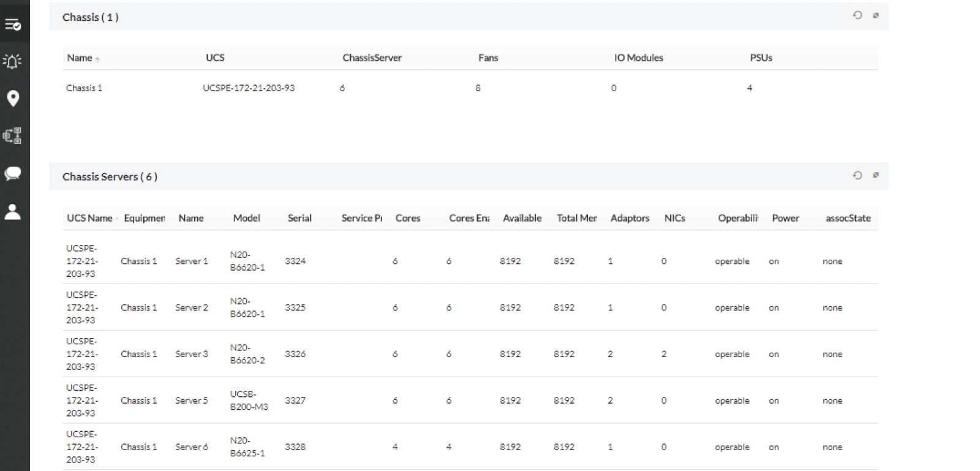The image size is (980, 471).
Task: Click the PSUs column header
Action: [x=761, y=58]
